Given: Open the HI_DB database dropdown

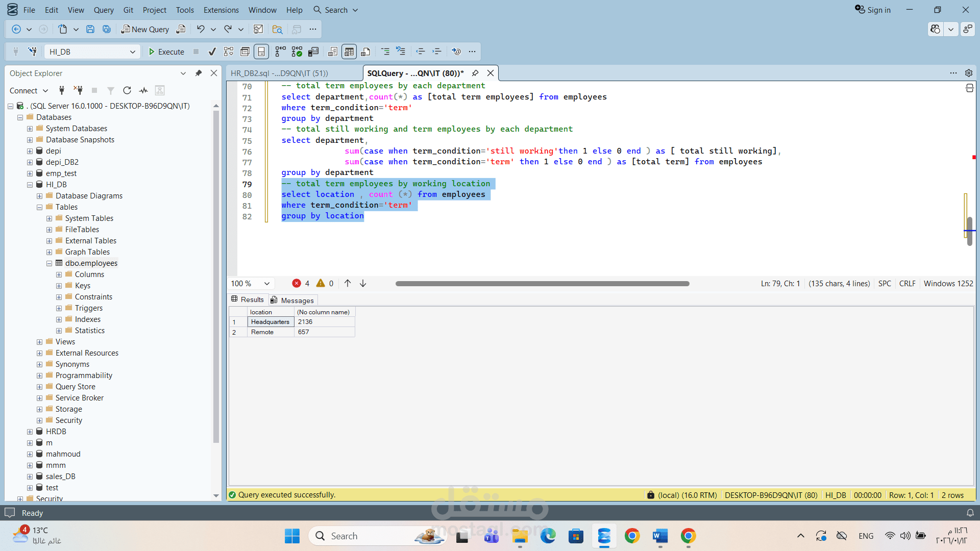Looking at the screenshot, I should pos(132,52).
